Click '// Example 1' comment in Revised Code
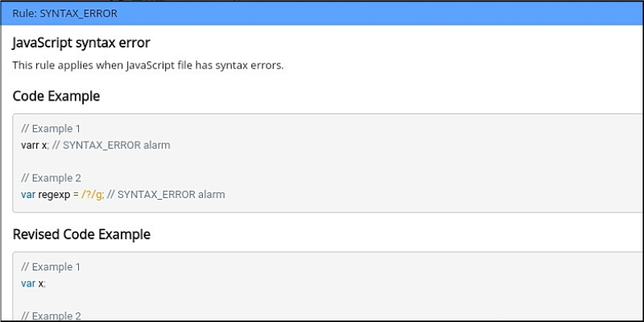Viewport: 644px width, 322px height. [x=51, y=266]
